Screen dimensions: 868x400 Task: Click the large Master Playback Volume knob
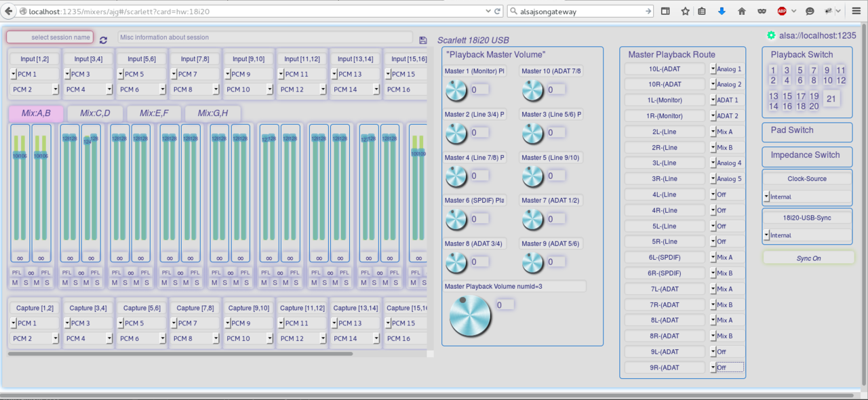[471, 315]
